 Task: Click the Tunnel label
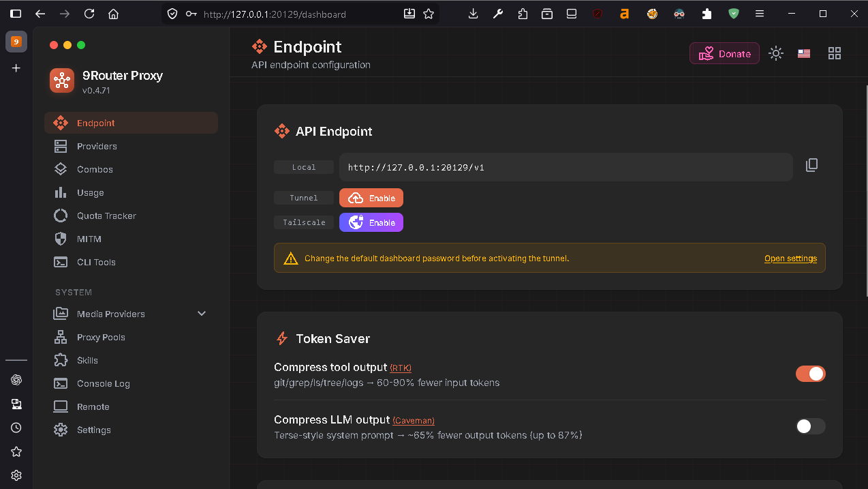(304, 198)
